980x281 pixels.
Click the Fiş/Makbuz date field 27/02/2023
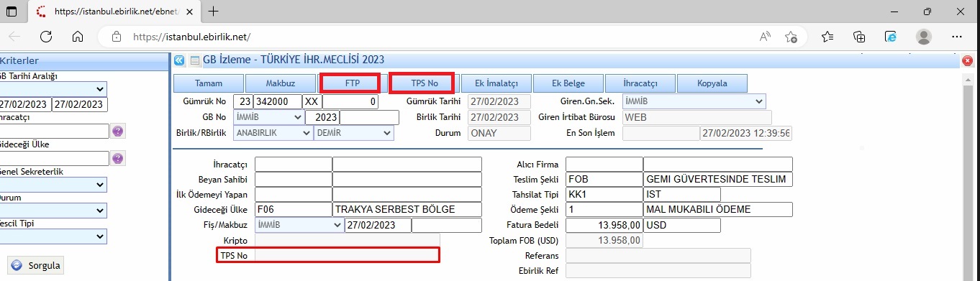377,225
